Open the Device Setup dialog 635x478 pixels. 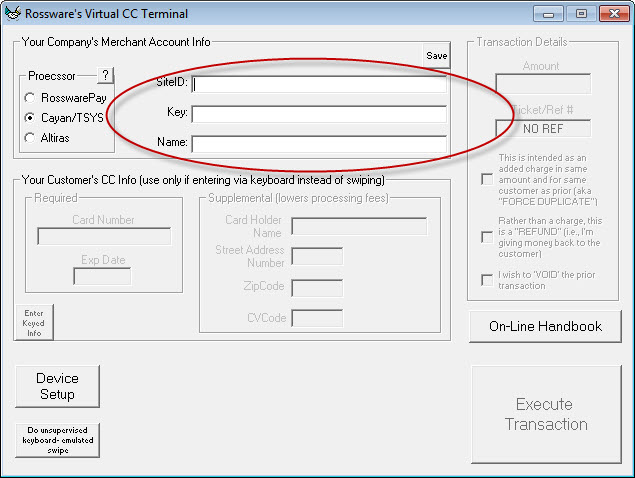[x=58, y=386]
